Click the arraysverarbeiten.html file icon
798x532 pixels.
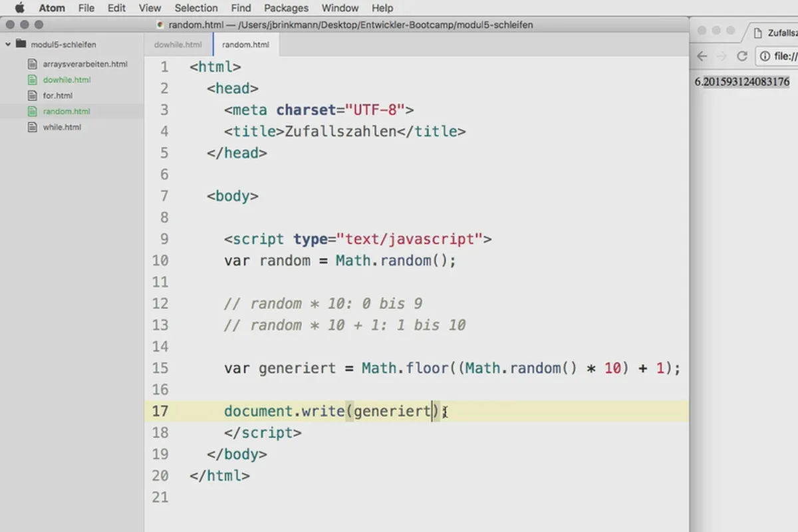point(32,65)
